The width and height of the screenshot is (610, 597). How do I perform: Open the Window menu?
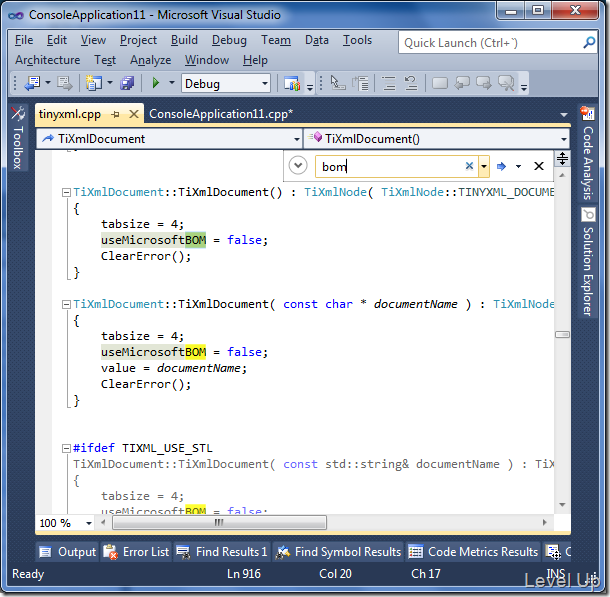[207, 60]
